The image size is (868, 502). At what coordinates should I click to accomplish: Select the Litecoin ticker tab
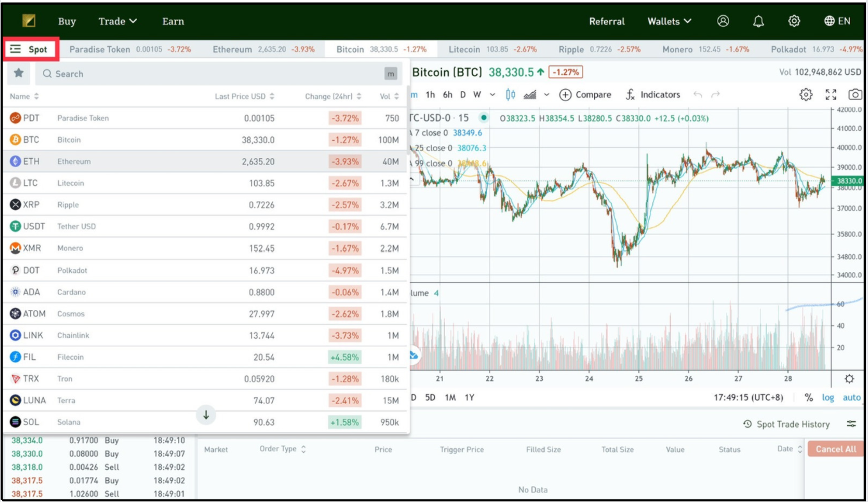[492, 49]
